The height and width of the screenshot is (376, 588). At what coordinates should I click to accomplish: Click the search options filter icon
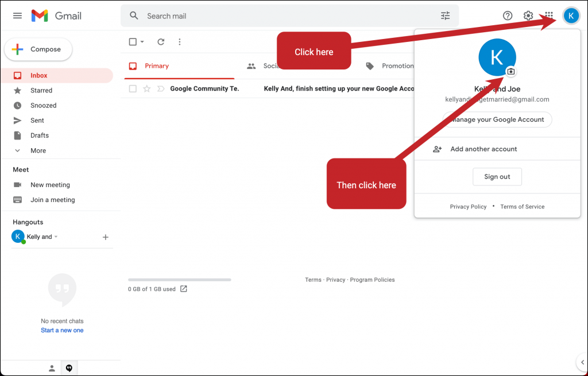click(x=445, y=16)
